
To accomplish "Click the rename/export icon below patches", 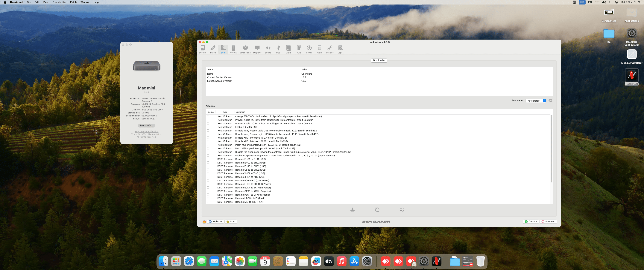I will 402,210.
